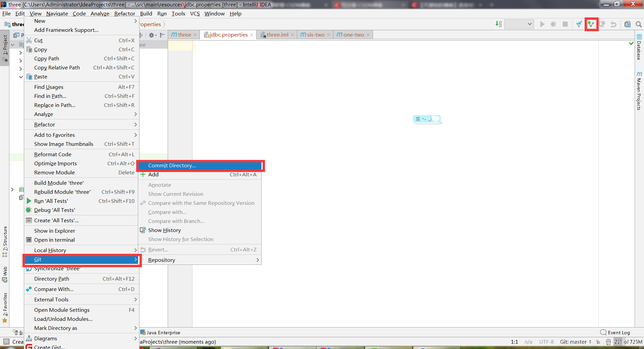Open the Diagrams submenu entry
The width and height of the screenshot is (644, 349).
click(82, 339)
